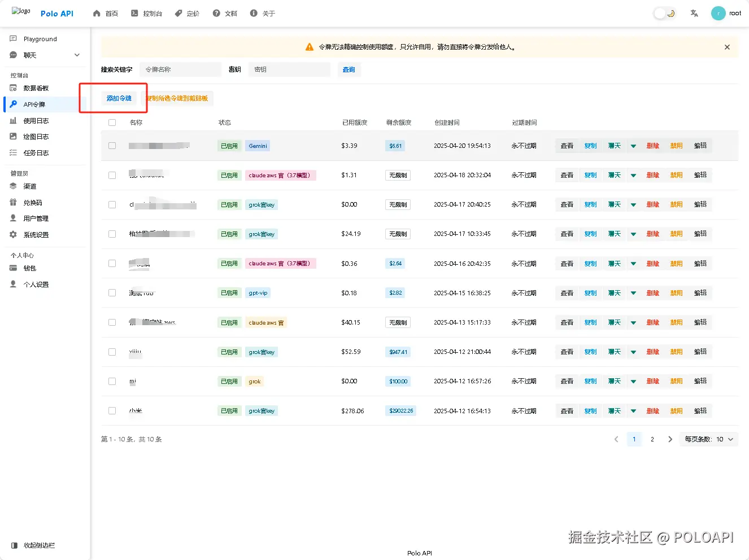The image size is (749, 560).
Task: Tick the select-all checkbox in table header
Action: [112, 123]
